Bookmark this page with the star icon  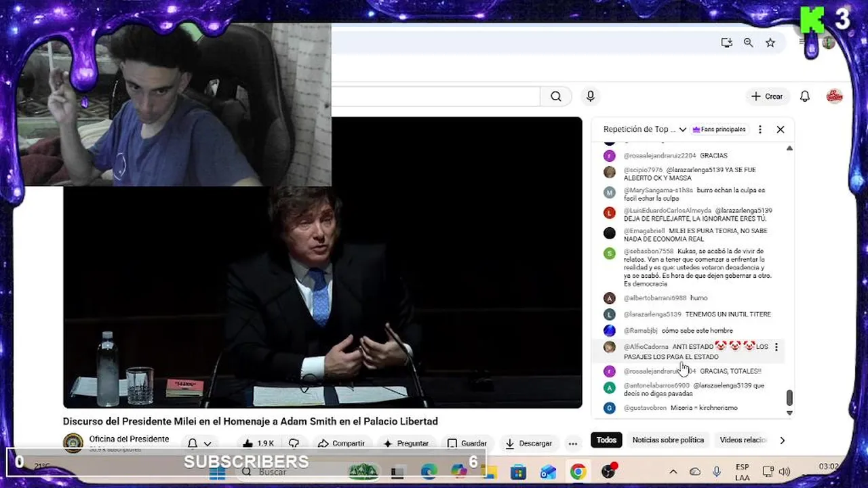770,43
